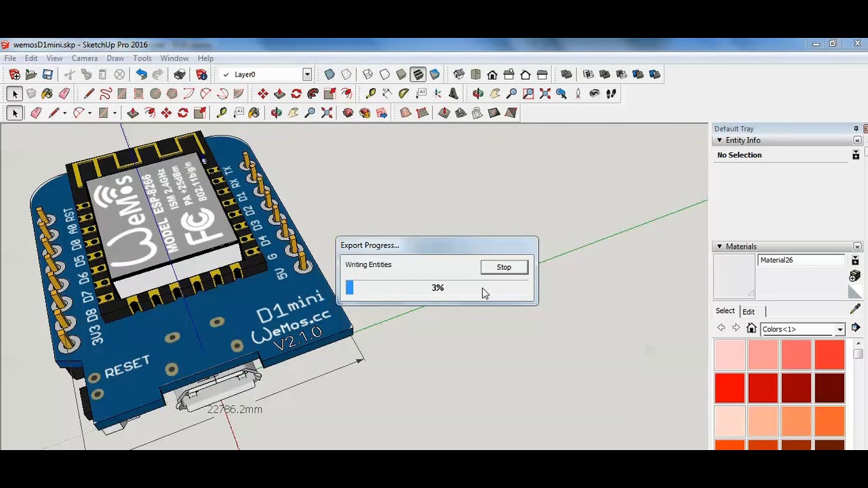The height and width of the screenshot is (488, 868).
Task: Activate the Walk footprints tool
Action: pyautogui.click(x=611, y=94)
